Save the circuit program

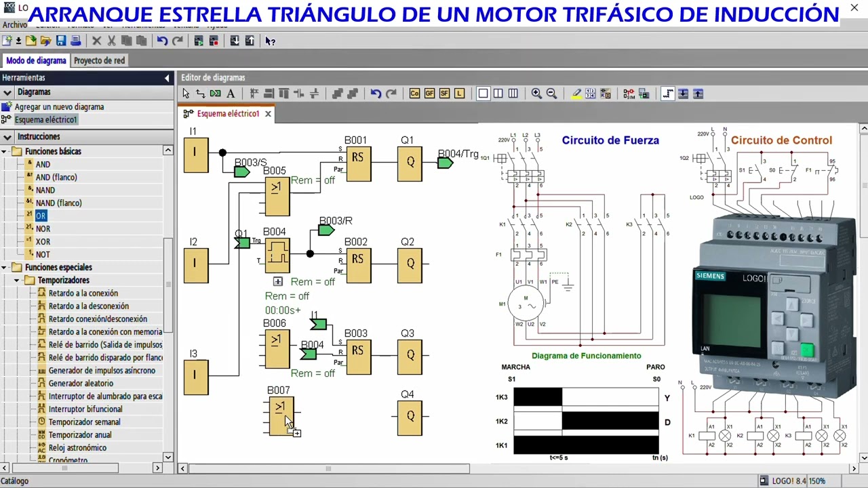pos(61,41)
